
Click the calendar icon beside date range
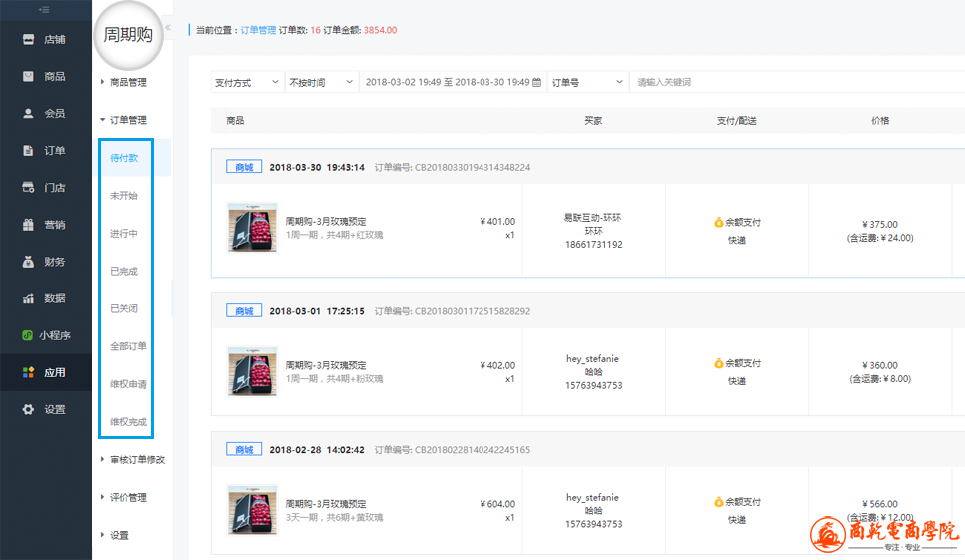[x=537, y=82]
